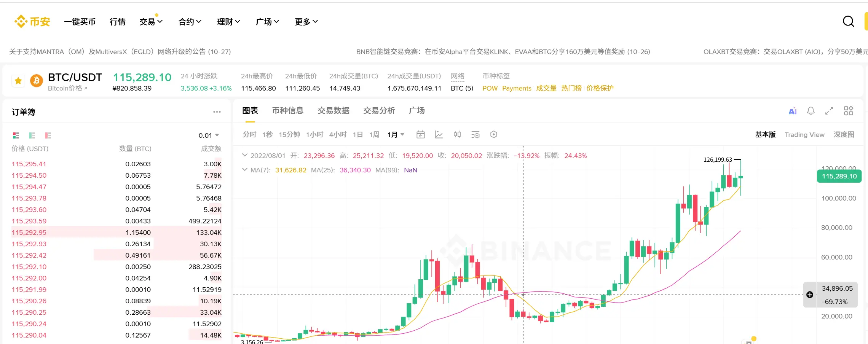868x344 pixels.
Task: Open the calendar go-to-date icon
Action: [421, 134]
